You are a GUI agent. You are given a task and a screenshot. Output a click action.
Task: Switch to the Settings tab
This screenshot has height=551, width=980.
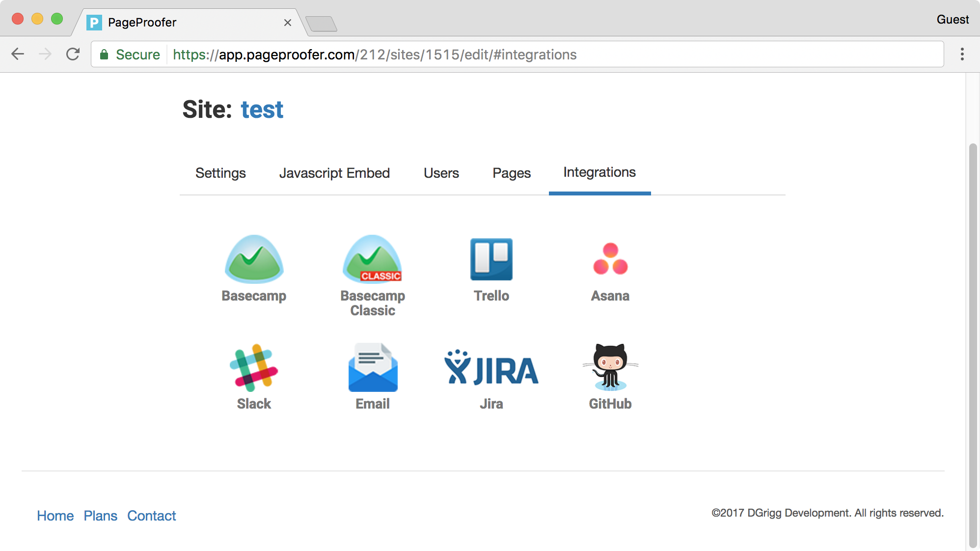(220, 173)
